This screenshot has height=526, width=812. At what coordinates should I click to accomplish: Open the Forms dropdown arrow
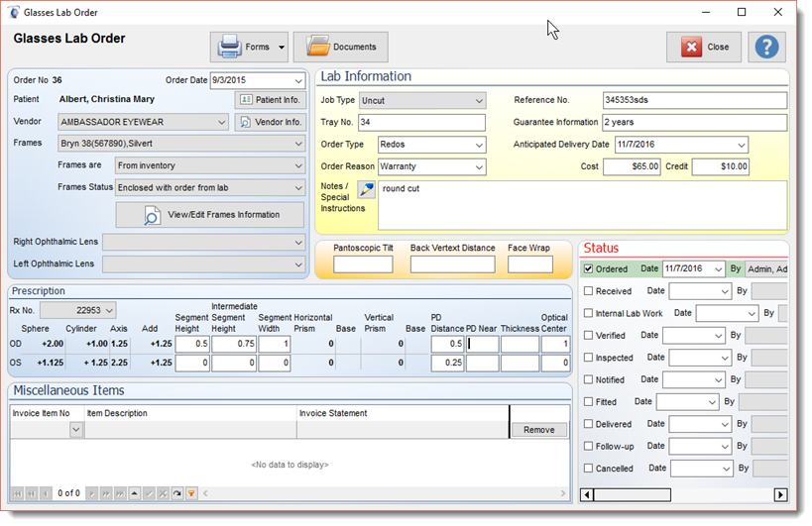282,48
